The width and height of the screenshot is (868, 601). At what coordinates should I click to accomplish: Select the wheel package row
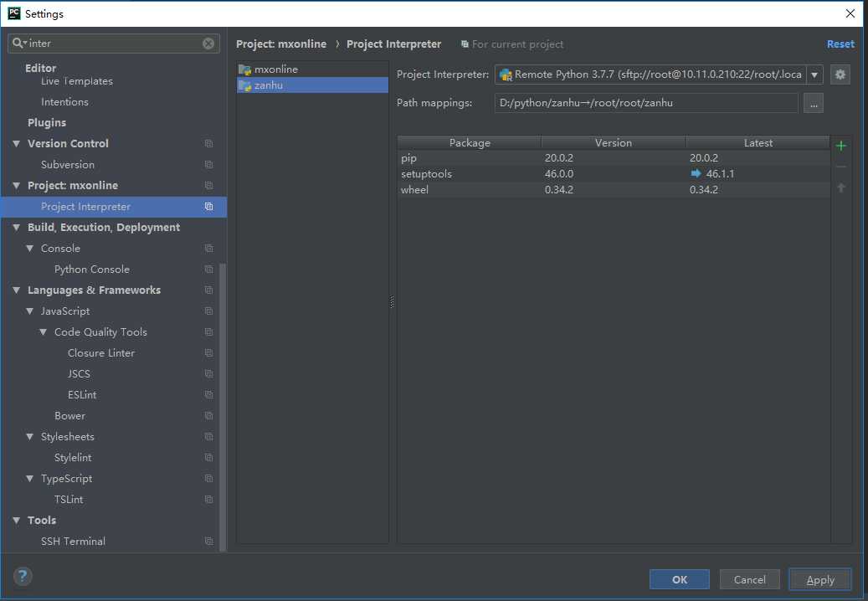pos(614,190)
